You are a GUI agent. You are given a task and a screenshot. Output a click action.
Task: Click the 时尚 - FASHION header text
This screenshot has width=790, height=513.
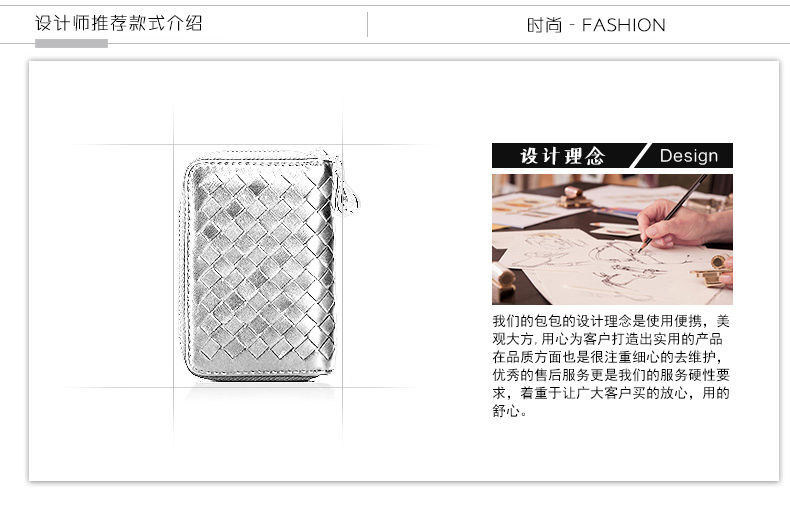tap(596, 25)
